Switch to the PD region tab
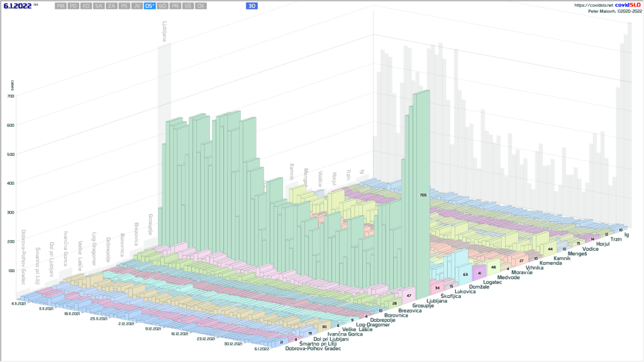This screenshot has width=644, height=362. pos(74,6)
